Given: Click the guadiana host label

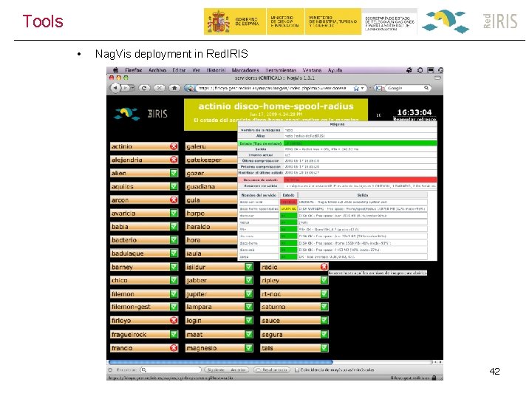Looking at the screenshot, I should tap(200, 187).
